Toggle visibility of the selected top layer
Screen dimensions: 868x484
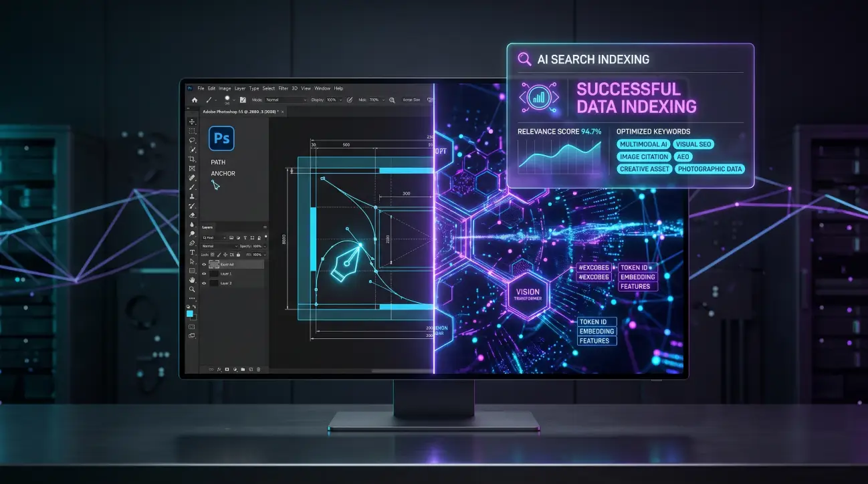(204, 264)
